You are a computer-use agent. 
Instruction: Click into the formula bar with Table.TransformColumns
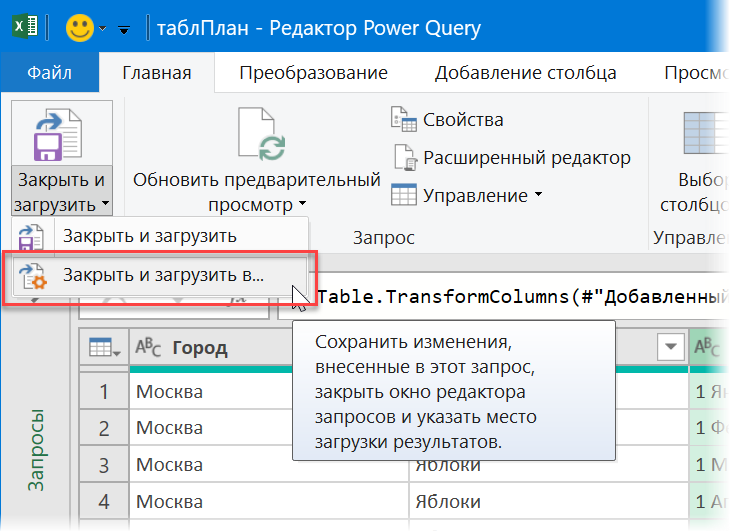point(503,296)
